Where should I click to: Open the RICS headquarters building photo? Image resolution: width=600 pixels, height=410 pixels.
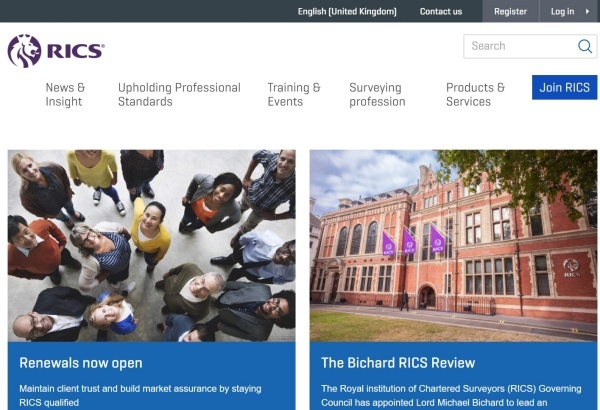pos(453,245)
